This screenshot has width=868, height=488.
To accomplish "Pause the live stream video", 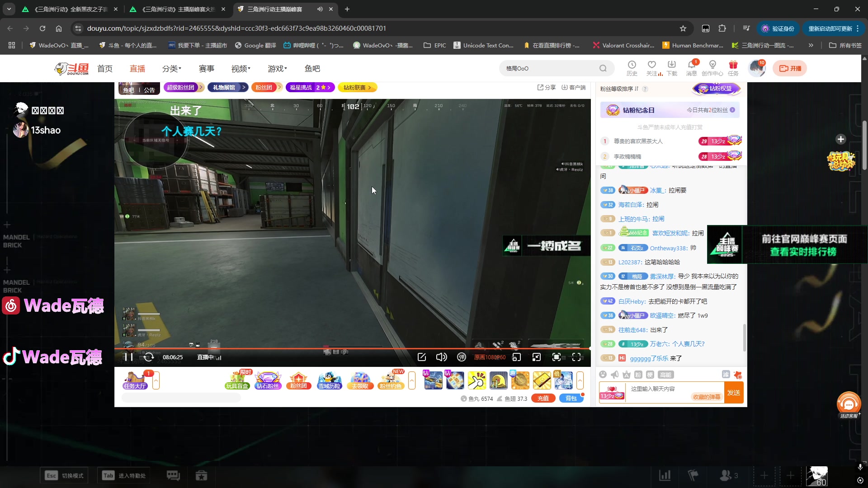I will pyautogui.click(x=129, y=357).
